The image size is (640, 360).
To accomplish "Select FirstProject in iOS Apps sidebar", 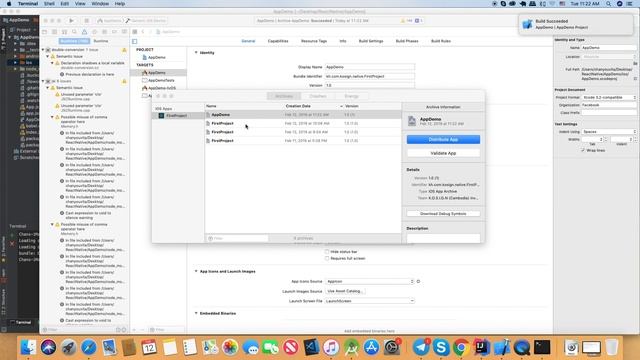I will point(178,116).
